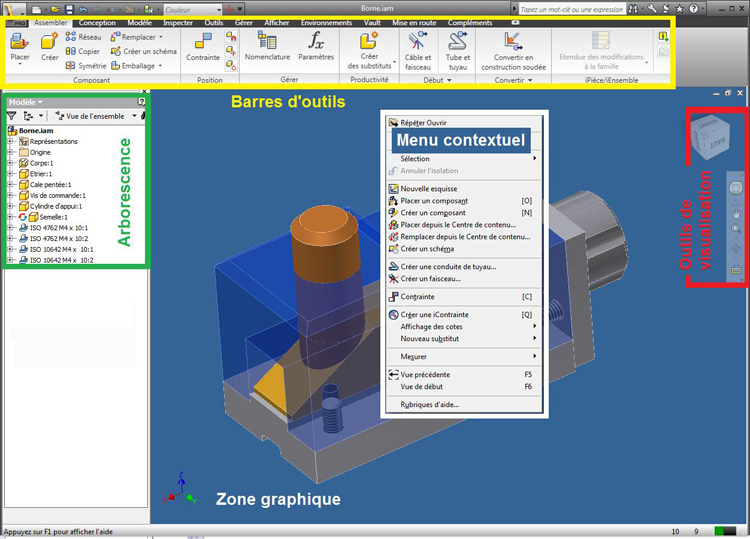This screenshot has width=750, height=539.
Task: Click the browser filter funnel icon
Action: point(12,116)
